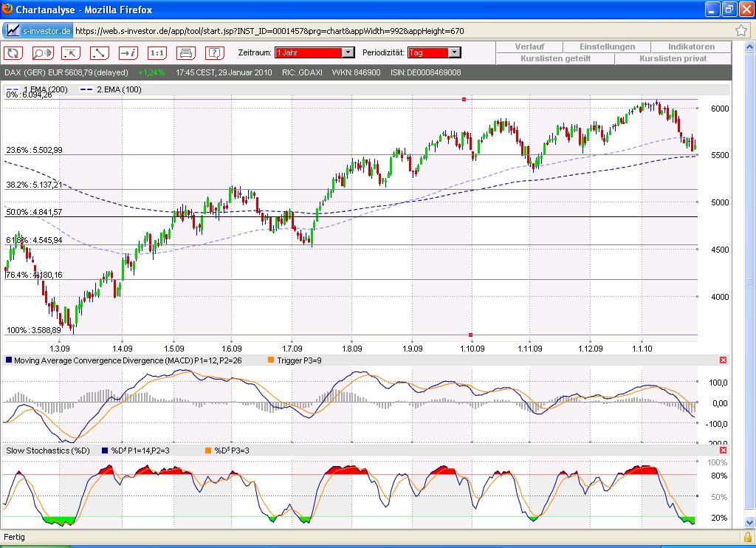
Task: Click the scrollbar up arrow
Action: coord(749,47)
